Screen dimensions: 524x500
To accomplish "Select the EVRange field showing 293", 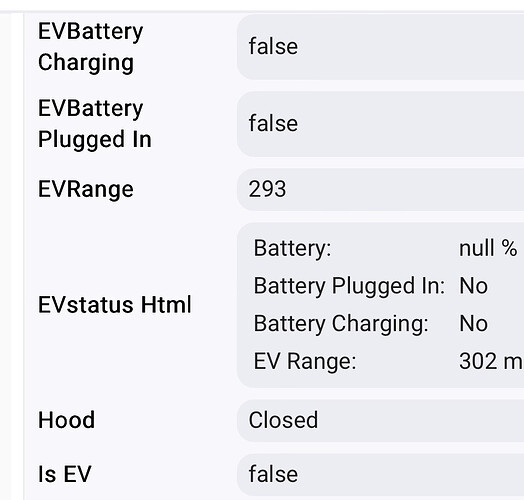I will (380, 190).
